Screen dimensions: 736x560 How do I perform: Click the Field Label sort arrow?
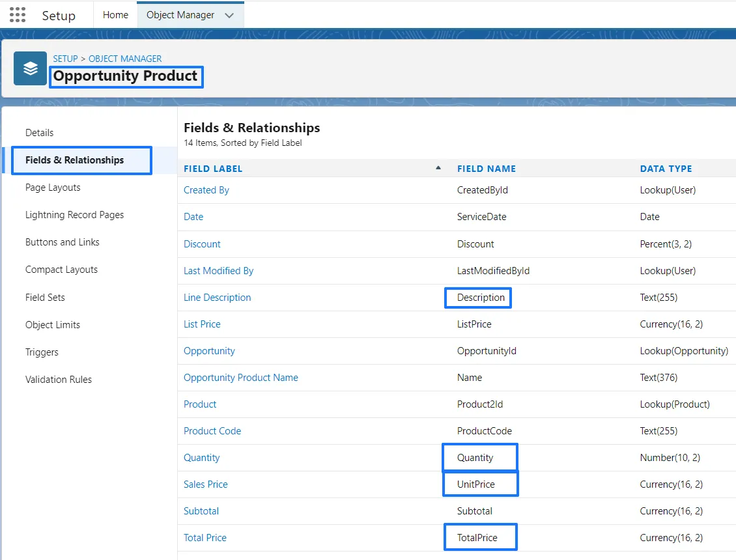click(x=438, y=167)
